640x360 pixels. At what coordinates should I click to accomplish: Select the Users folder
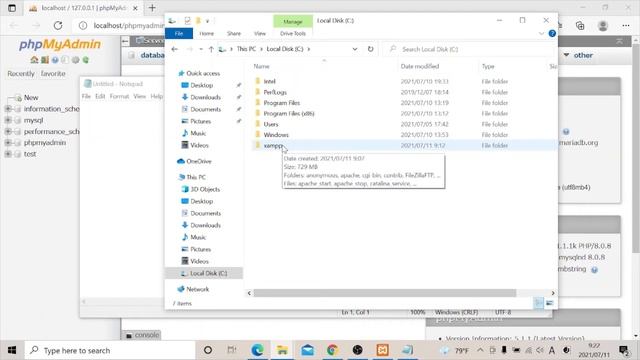tap(271, 124)
